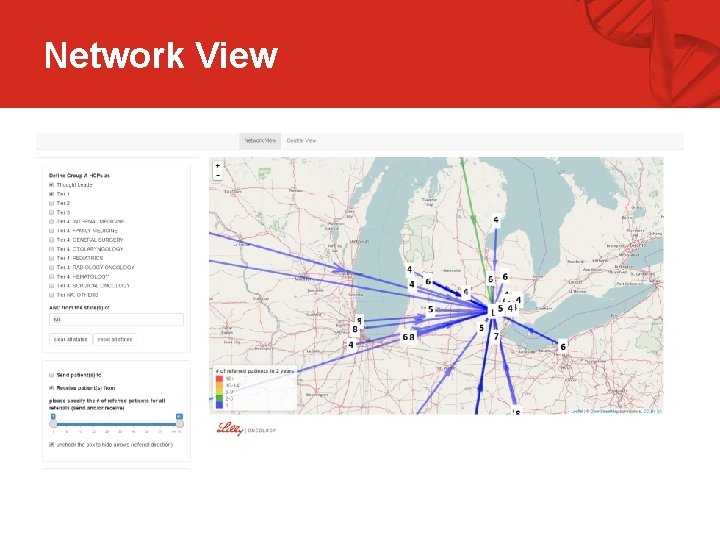Click the slider's right maximum handle

(180, 423)
